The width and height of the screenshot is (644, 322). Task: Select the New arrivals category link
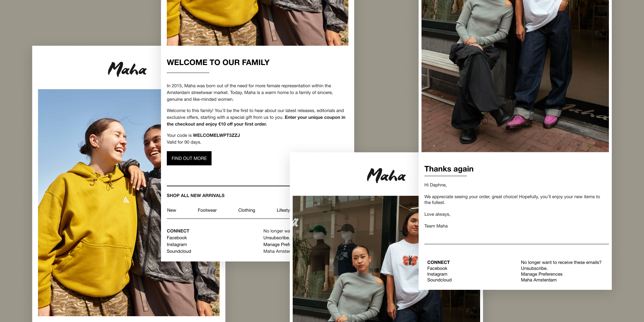pos(172,210)
